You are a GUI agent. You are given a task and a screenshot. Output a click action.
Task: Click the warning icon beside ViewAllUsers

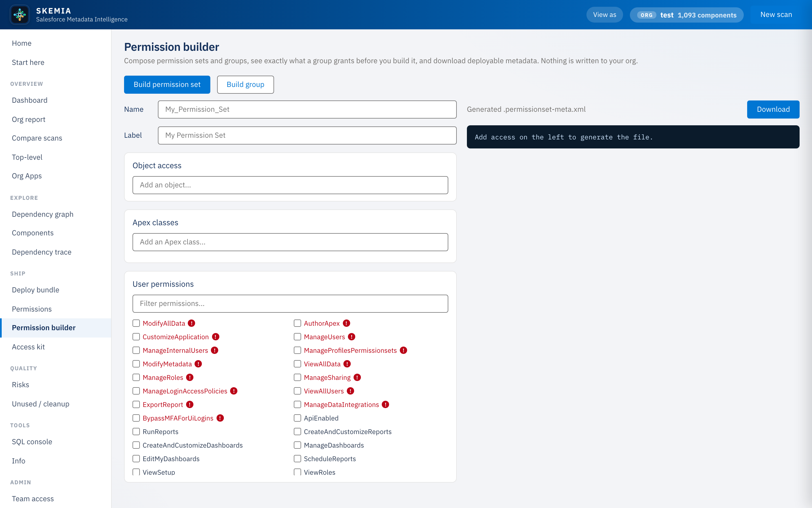click(x=350, y=391)
